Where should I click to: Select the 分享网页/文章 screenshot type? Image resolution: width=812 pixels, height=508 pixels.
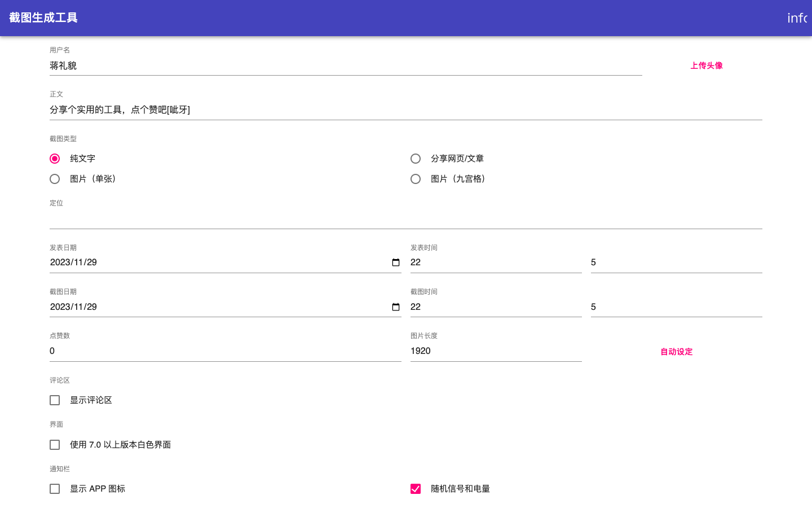[x=416, y=159]
